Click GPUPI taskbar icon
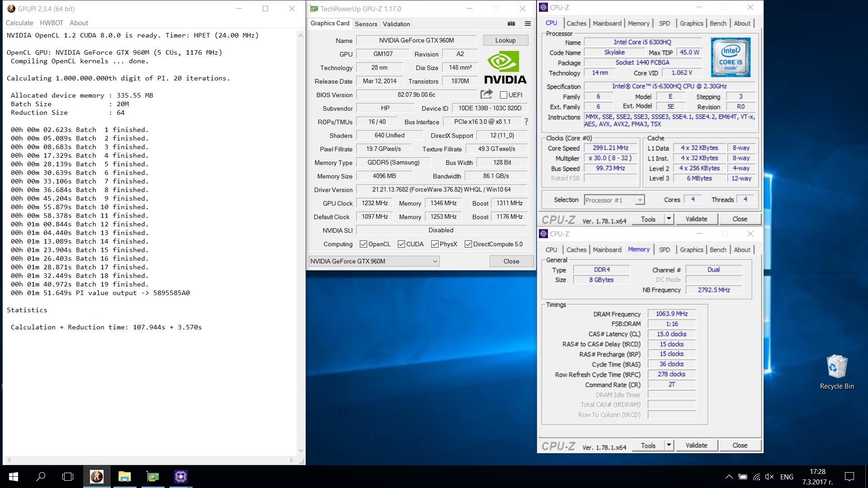Image resolution: width=868 pixels, height=488 pixels. (96, 477)
